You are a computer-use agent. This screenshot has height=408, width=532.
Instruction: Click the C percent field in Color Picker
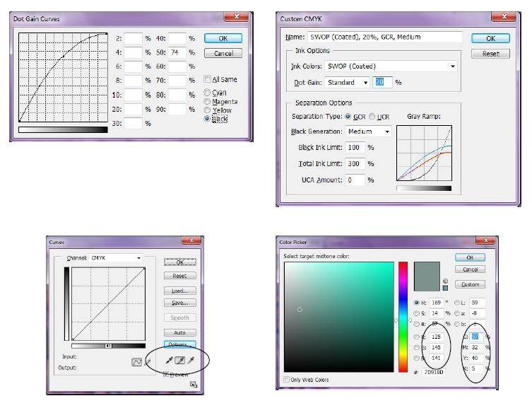pyautogui.click(x=477, y=337)
